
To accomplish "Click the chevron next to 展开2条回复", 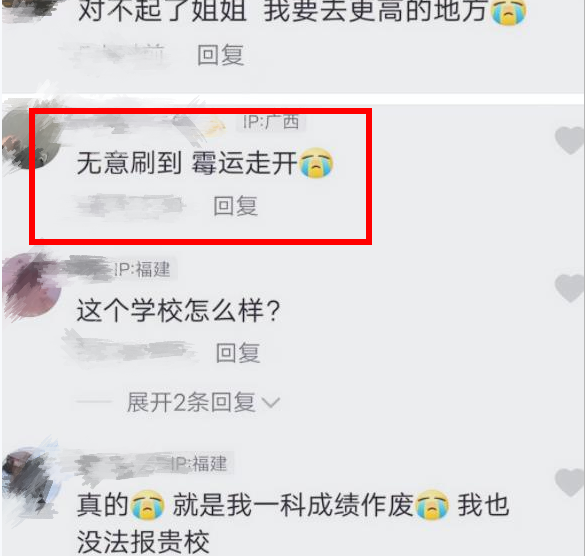I will click(x=271, y=403).
